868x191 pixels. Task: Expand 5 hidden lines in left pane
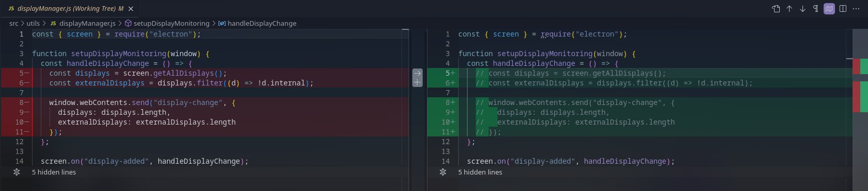pyautogui.click(x=54, y=172)
